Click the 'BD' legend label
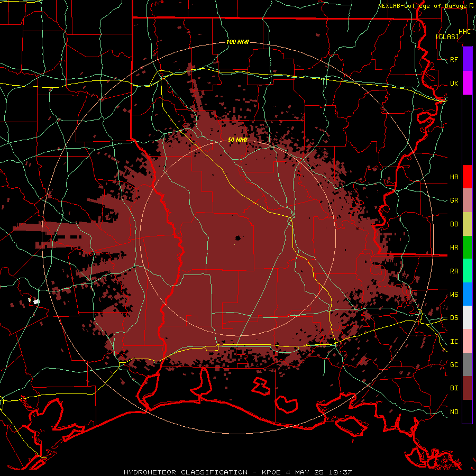Viewport: 476px width, 476px height. coord(454,224)
